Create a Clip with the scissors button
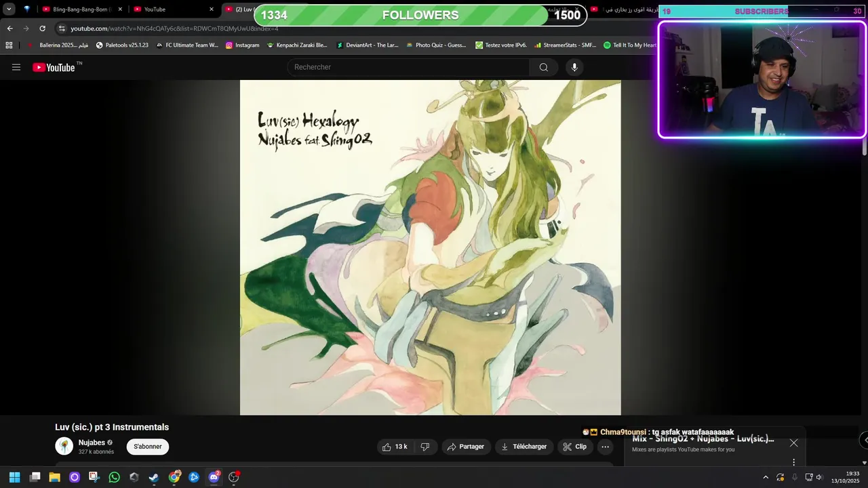 click(575, 447)
